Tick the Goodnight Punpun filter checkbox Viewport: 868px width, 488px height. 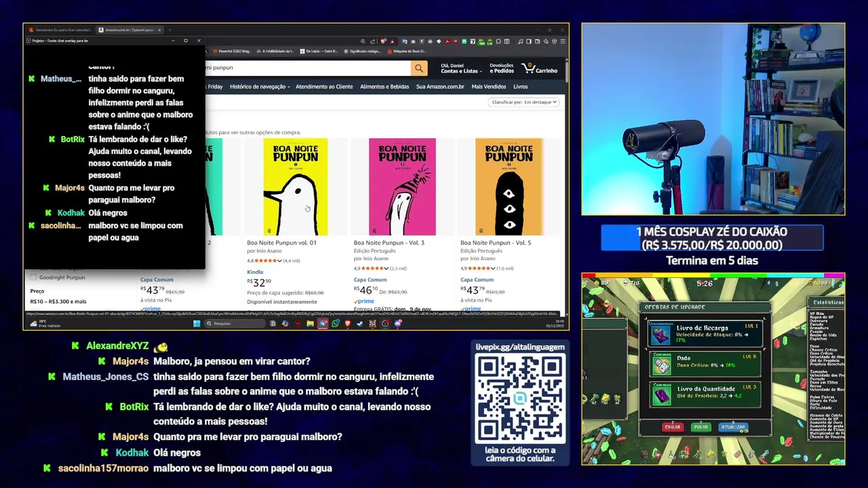pos(33,277)
